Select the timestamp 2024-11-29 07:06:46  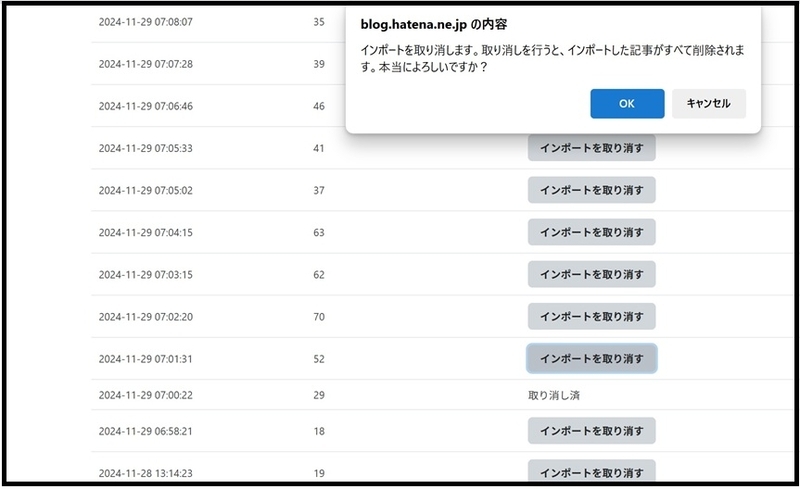pos(145,106)
